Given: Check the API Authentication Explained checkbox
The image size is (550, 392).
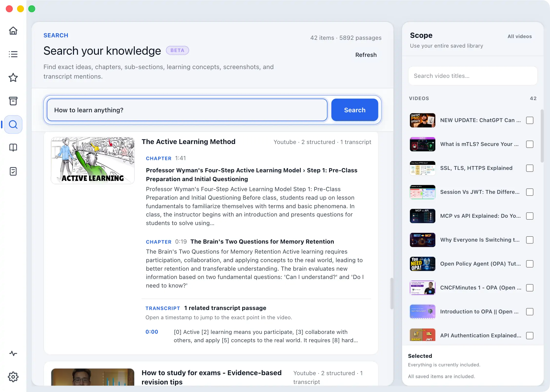Looking at the screenshot, I should click(530, 336).
